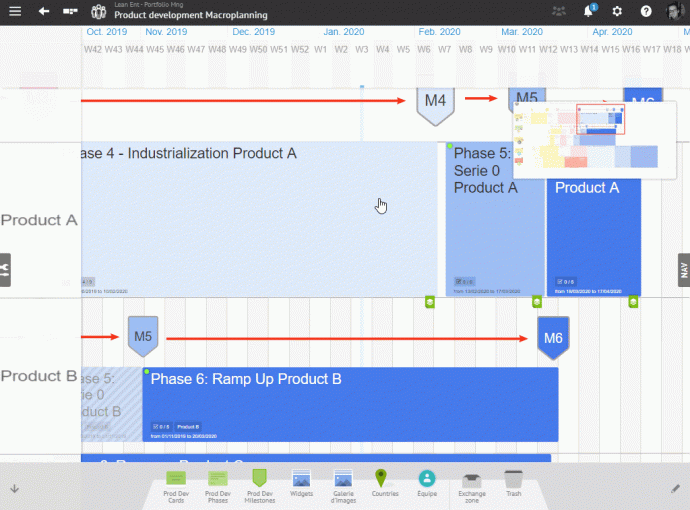
Task: Select Phase 4 Industrialization Product A card
Action: 260,219
